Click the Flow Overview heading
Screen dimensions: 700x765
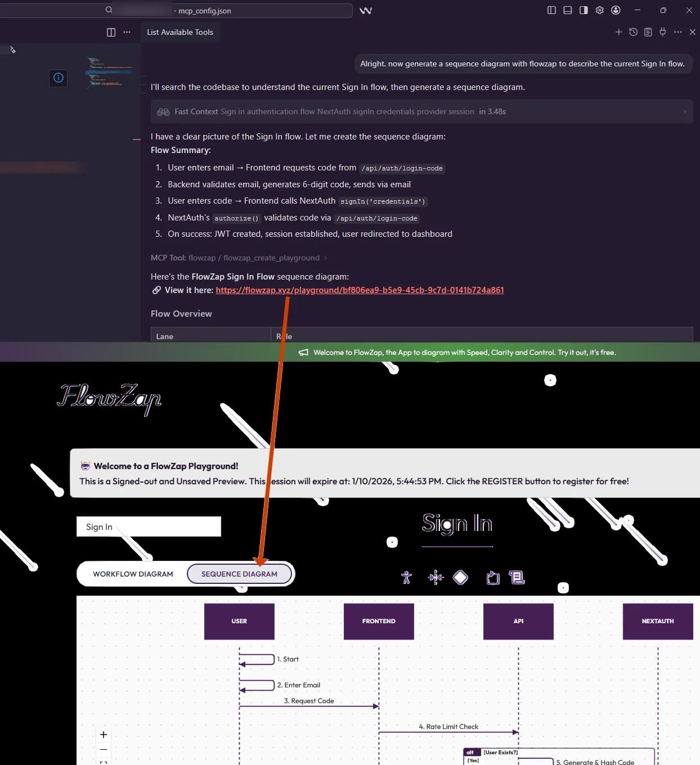(181, 314)
